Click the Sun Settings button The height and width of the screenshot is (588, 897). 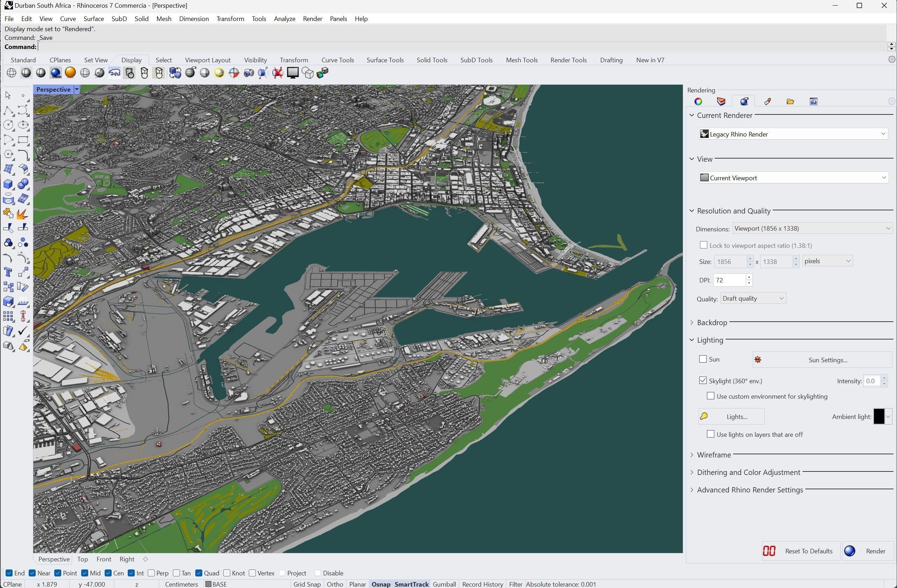point(822,359)
